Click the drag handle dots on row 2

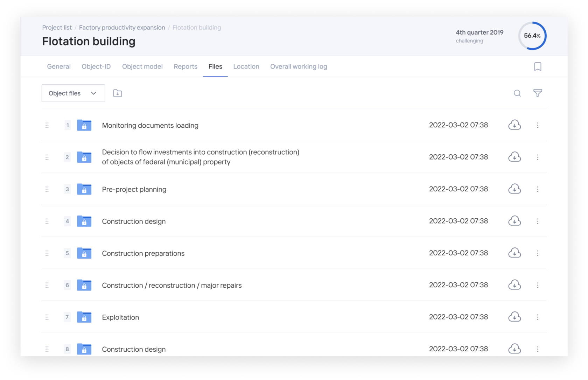[47, 157]
